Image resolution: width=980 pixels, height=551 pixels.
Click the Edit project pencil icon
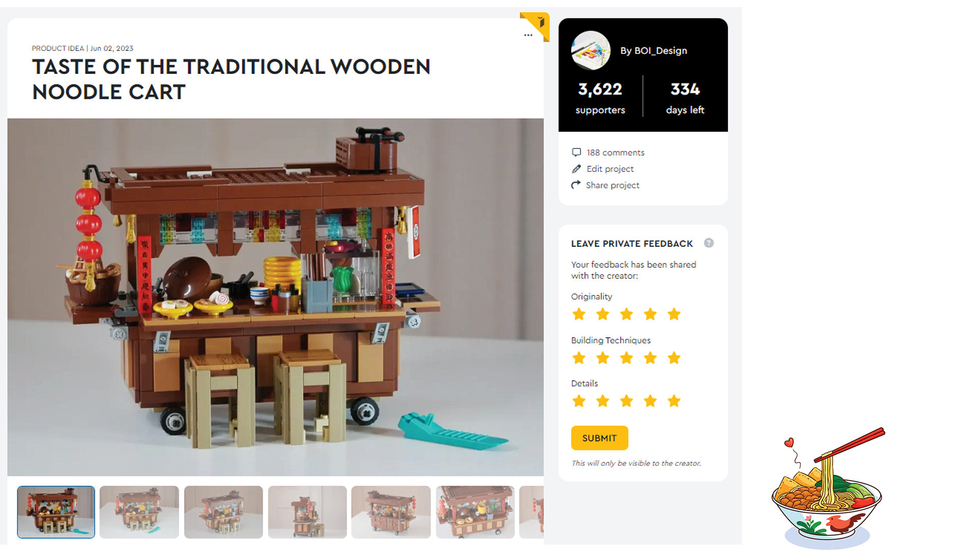coord(576,168)
